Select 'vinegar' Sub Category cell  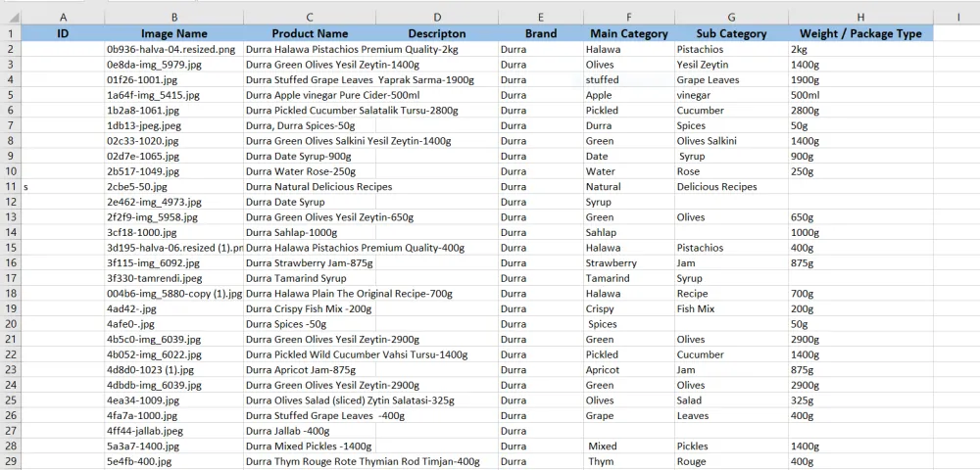click(731, 95)
